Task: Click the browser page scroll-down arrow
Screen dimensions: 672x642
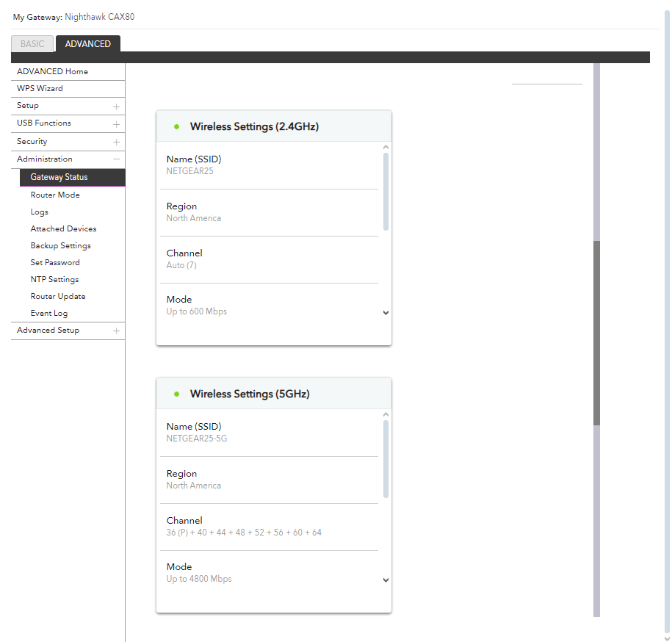Action: (x=667, y=638)
